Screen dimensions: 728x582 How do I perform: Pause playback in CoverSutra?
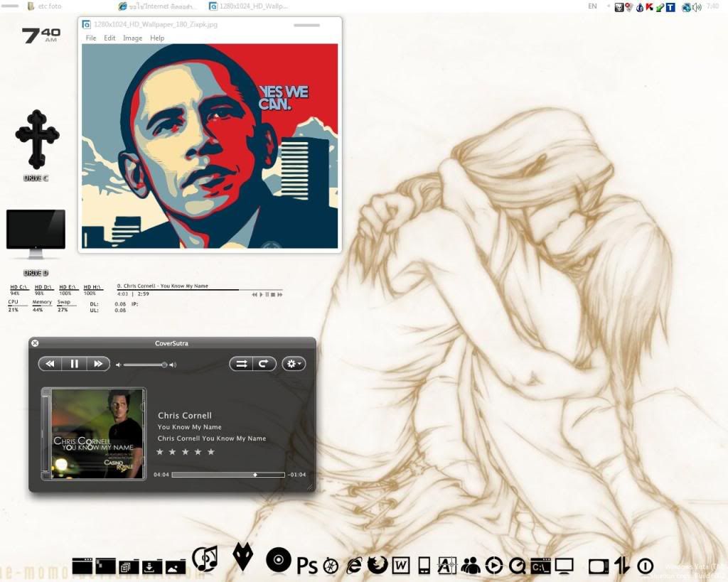74,364
